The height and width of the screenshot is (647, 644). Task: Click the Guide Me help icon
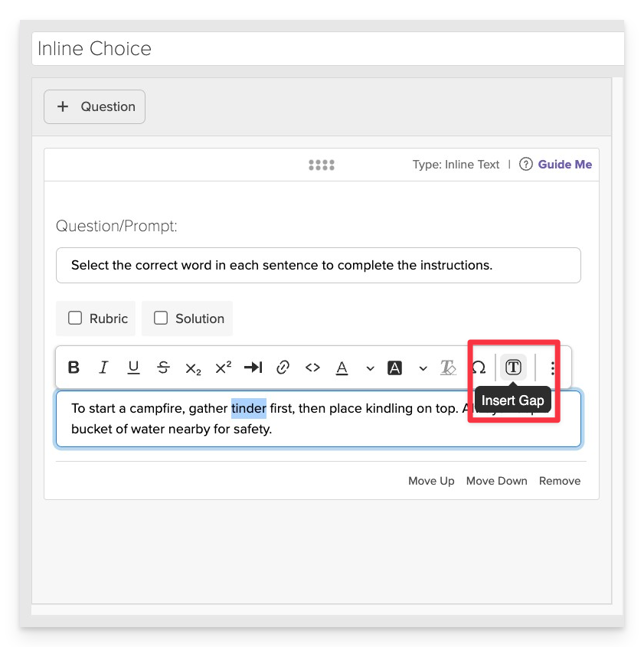click(525, 164)
